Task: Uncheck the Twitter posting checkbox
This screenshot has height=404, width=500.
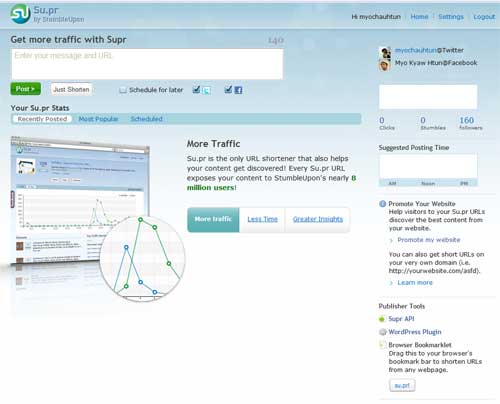Action: tap(197, 89)
